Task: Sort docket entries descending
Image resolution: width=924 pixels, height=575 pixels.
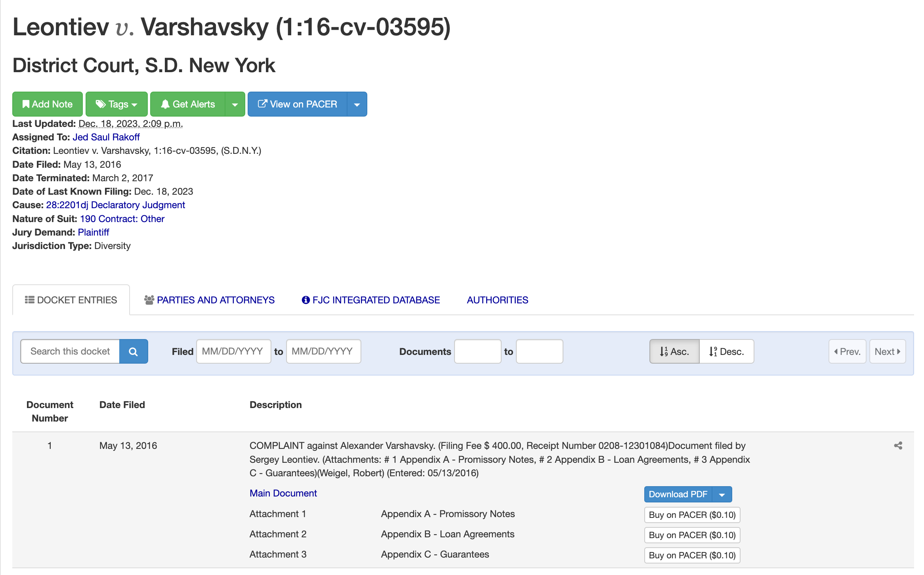Action: coord(727,351)
